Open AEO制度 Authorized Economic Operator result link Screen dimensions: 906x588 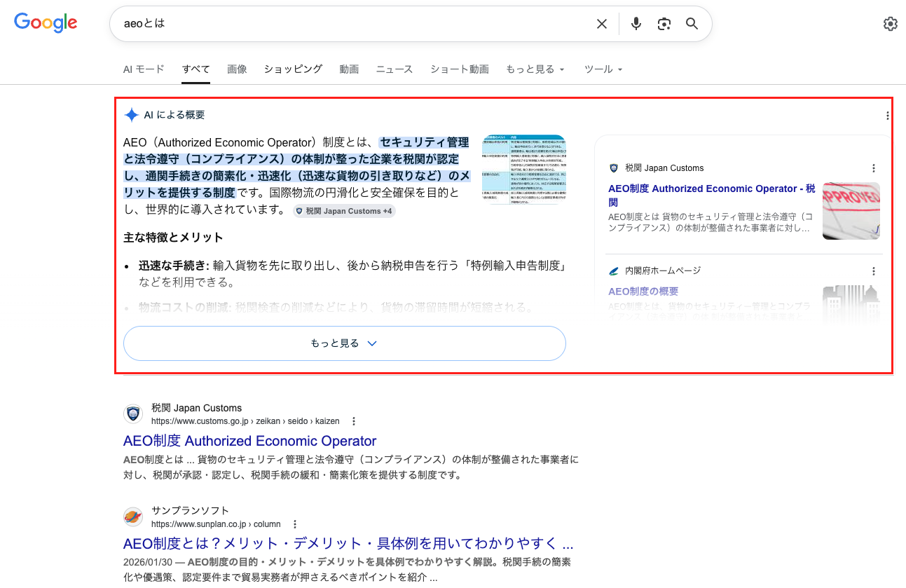(250, 441)
